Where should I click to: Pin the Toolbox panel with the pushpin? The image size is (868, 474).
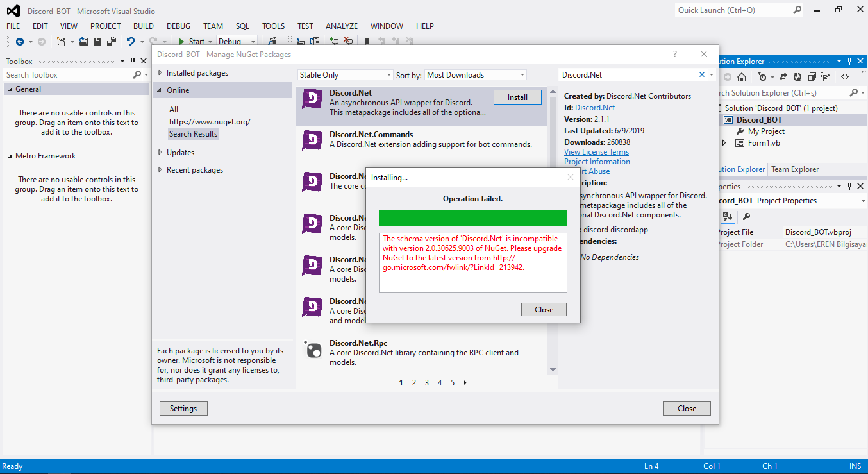133,62
